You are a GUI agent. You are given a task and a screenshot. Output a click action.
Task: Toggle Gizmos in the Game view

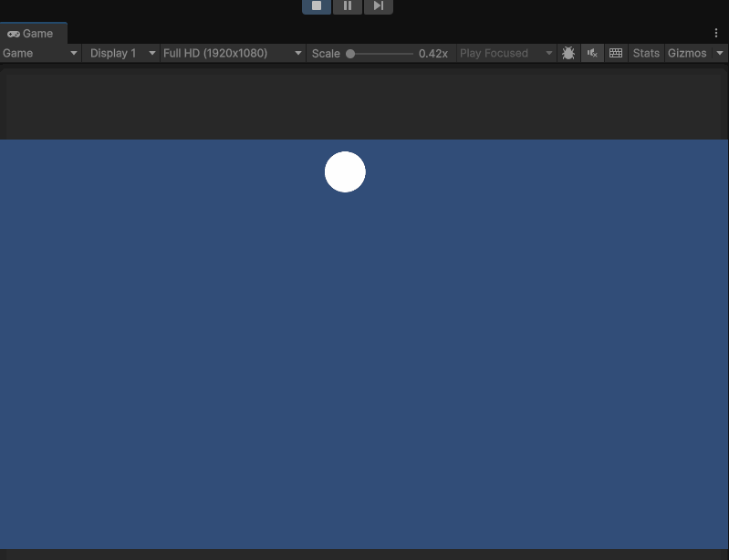pyautogui.click(x=687, y=54)
